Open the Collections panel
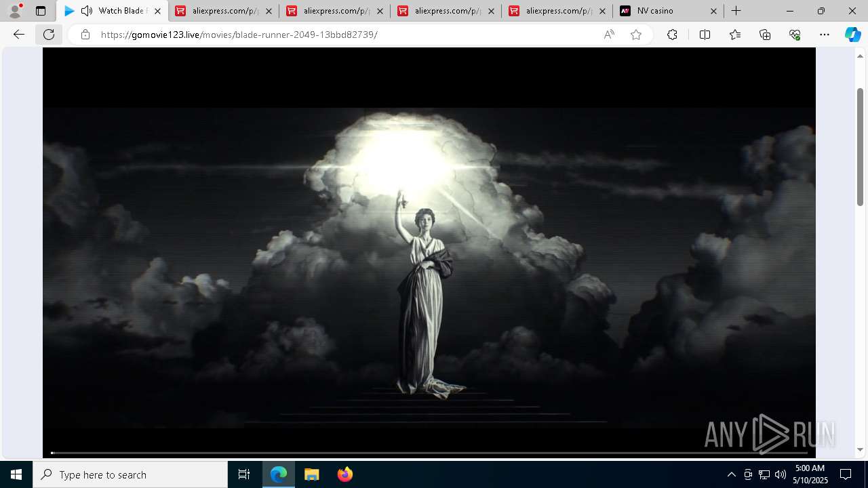Image resolution: width=868 pixels, height=488 pixels. tap(765, 35)
